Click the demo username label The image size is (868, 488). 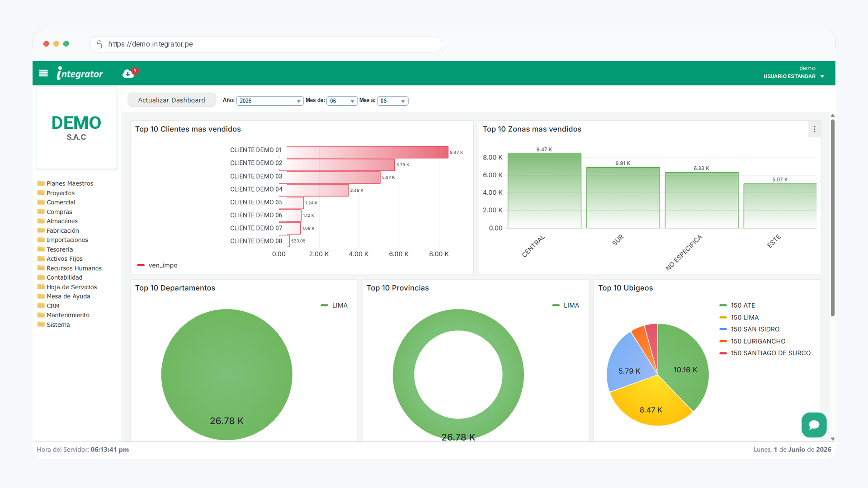(x=807, y=68)
